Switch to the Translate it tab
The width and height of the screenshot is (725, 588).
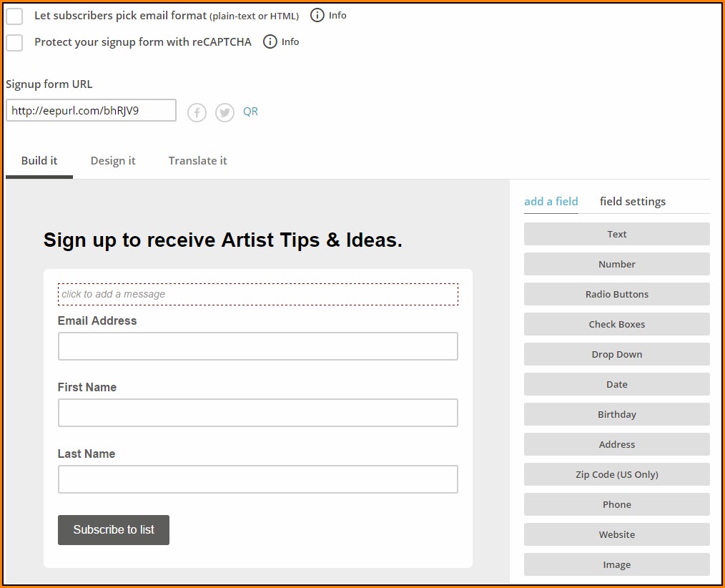click(x=197, y=160)
